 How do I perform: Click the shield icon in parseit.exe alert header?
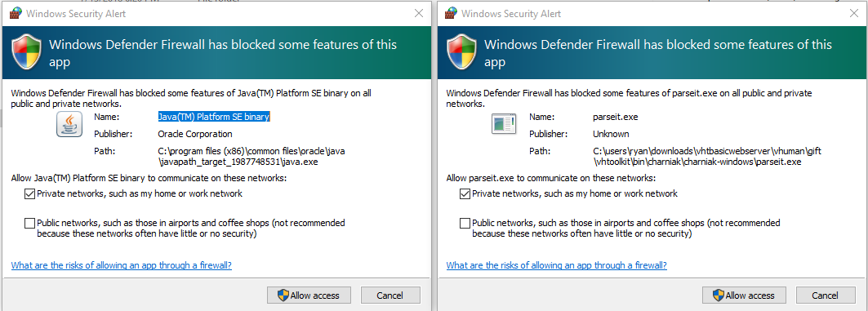462,52
